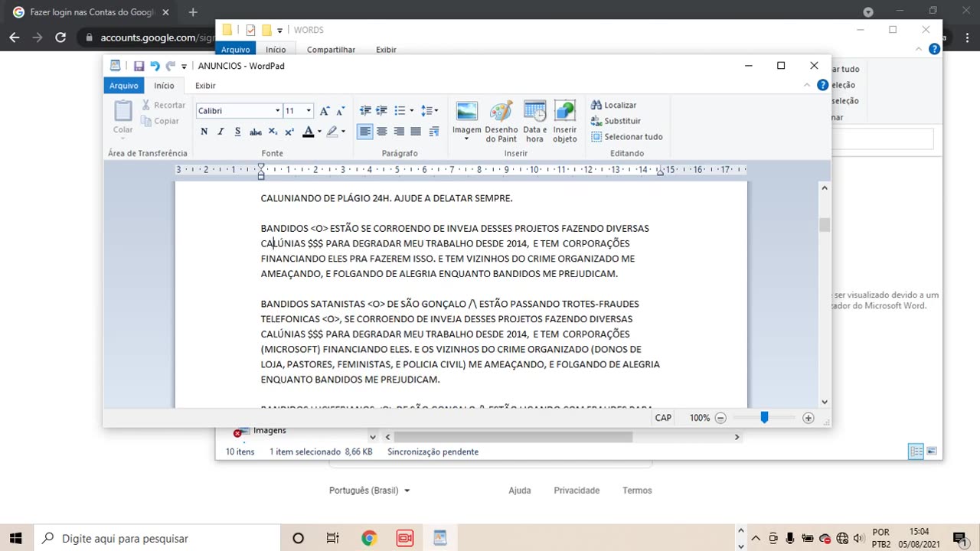Align text right

click(398, 132)
